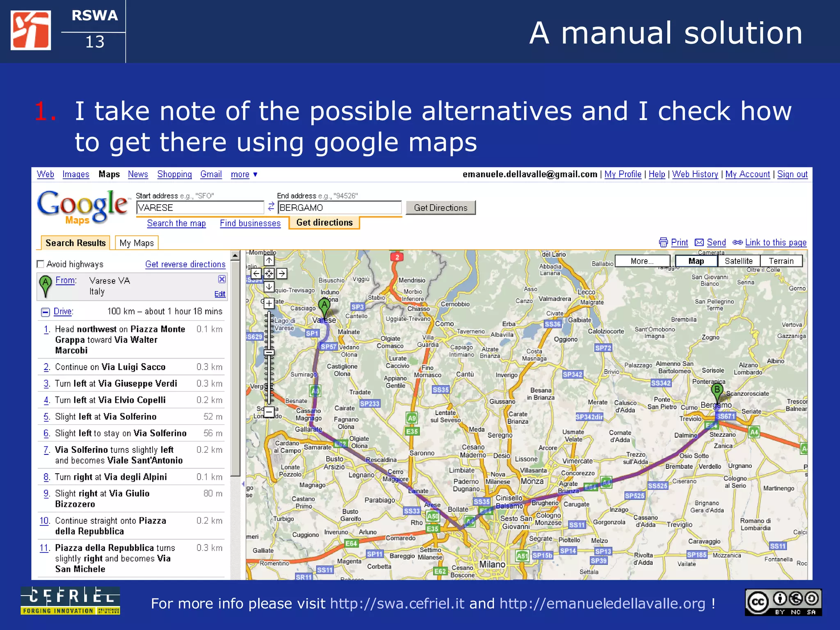Click the Google Maps logo

83,207
